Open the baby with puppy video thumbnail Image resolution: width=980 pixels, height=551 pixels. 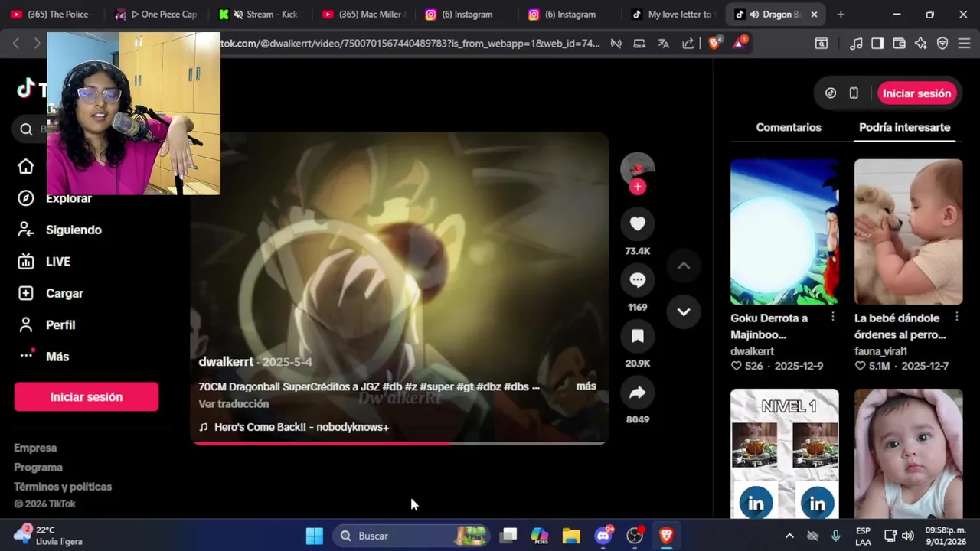[908, 232]
